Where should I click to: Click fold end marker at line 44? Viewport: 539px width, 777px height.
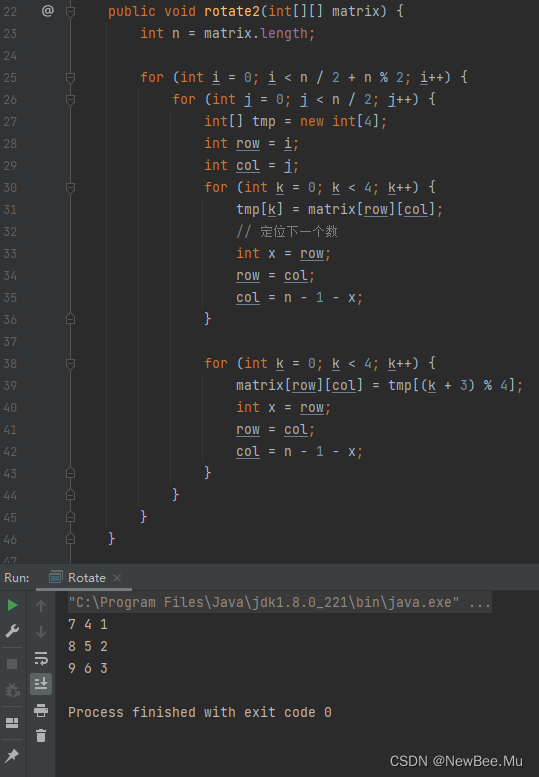pyautogui.click(x=70, y=495)
